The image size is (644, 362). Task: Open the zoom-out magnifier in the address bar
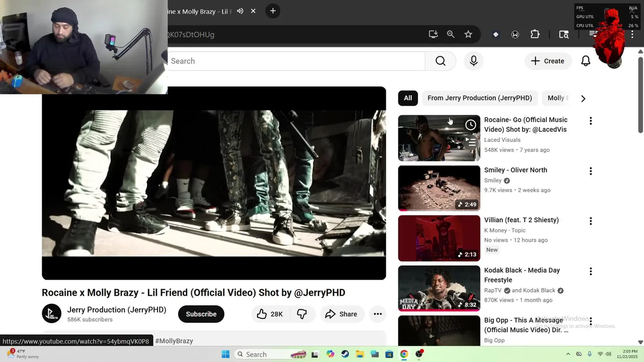click(451, 34)
